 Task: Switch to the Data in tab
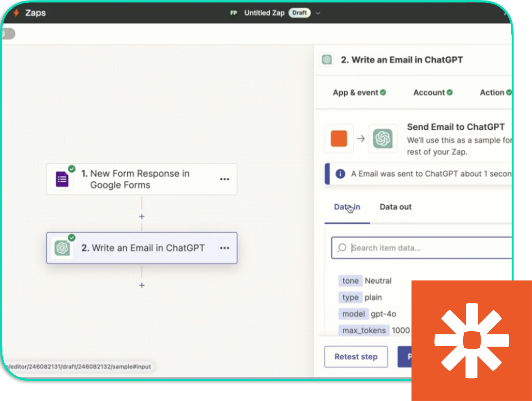pos(347,207)
